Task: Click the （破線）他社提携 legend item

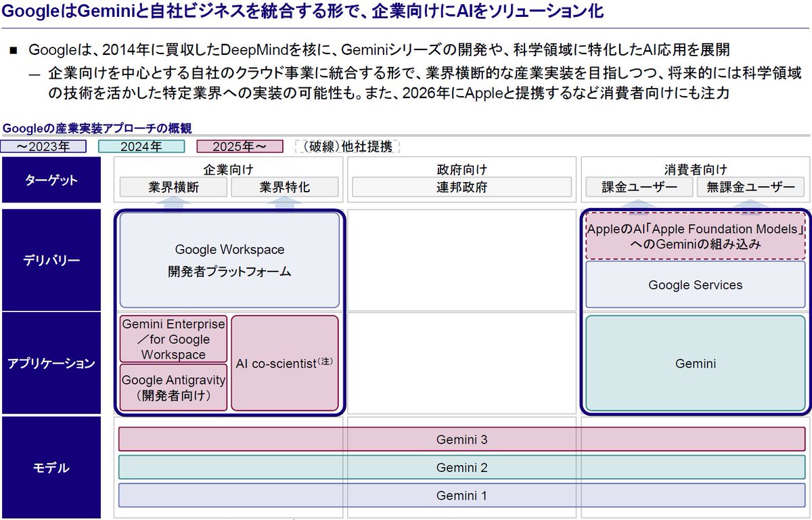Action: pyautogui.click(x=347, y=146)
